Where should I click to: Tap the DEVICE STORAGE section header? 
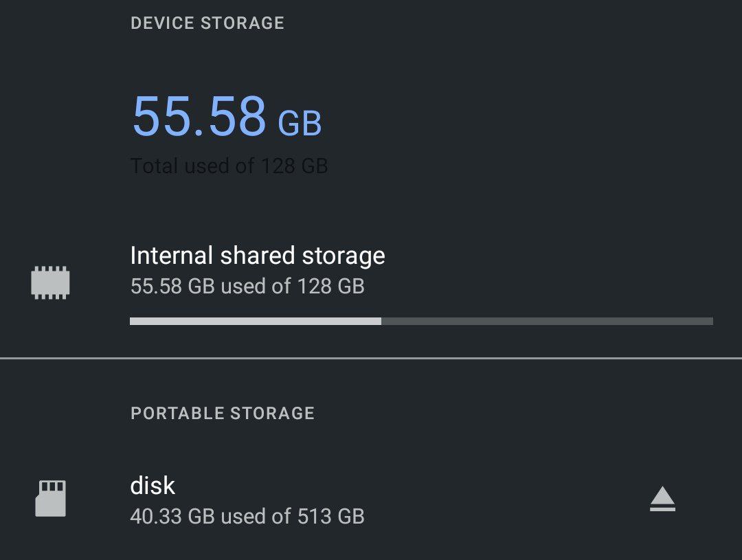pyautogui.click(x=207, y=23)
